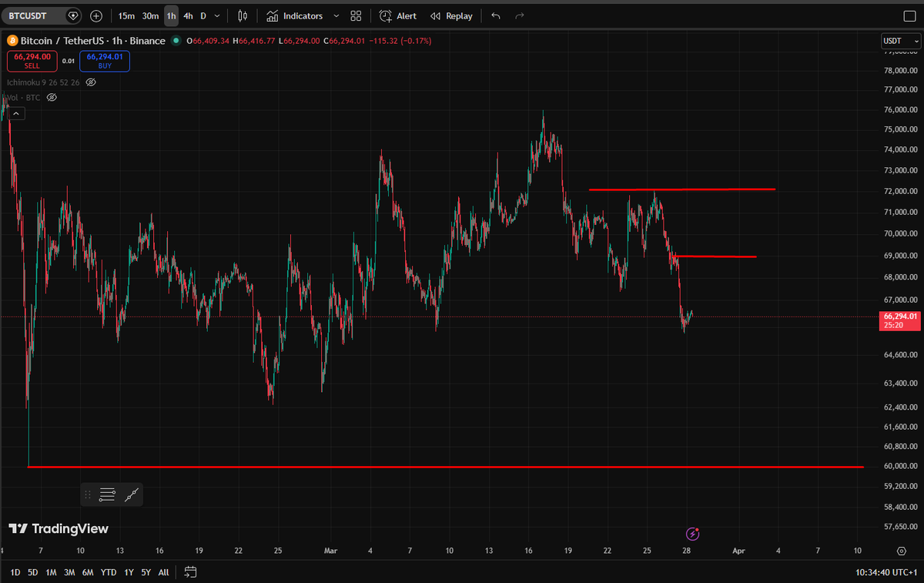Screen dimensions: 924x583
Task: Open the indicator templates grid icon
Action: click(356, 15)
